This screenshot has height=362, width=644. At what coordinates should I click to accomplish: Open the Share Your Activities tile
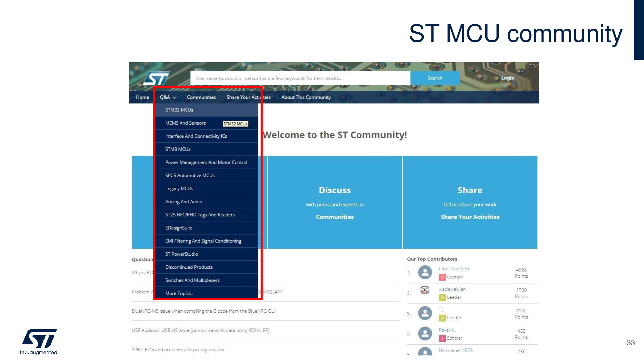pos(470,217)
